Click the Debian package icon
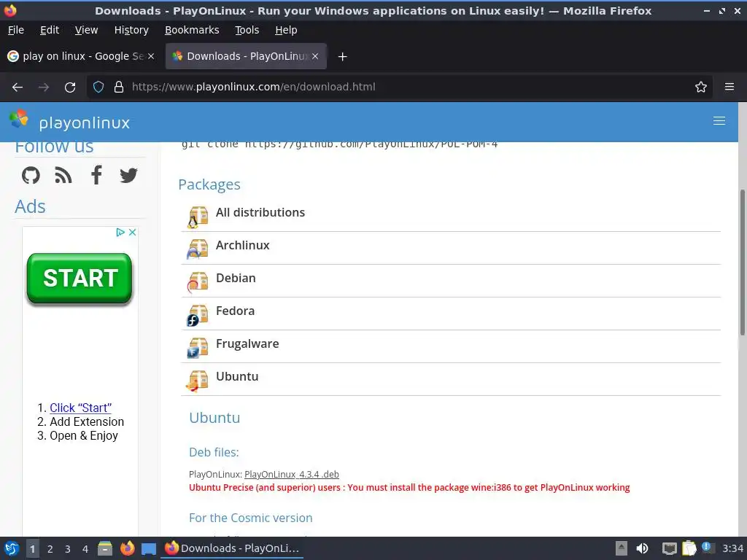The height and width of the screenshot is (560, 747). (x=197, y=282)
